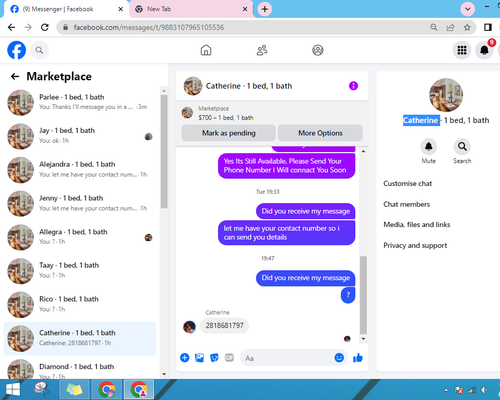The height and width of the screenshot is (400, 500).
Task: Open a new tab with plus button
Action: click(265, 9)
